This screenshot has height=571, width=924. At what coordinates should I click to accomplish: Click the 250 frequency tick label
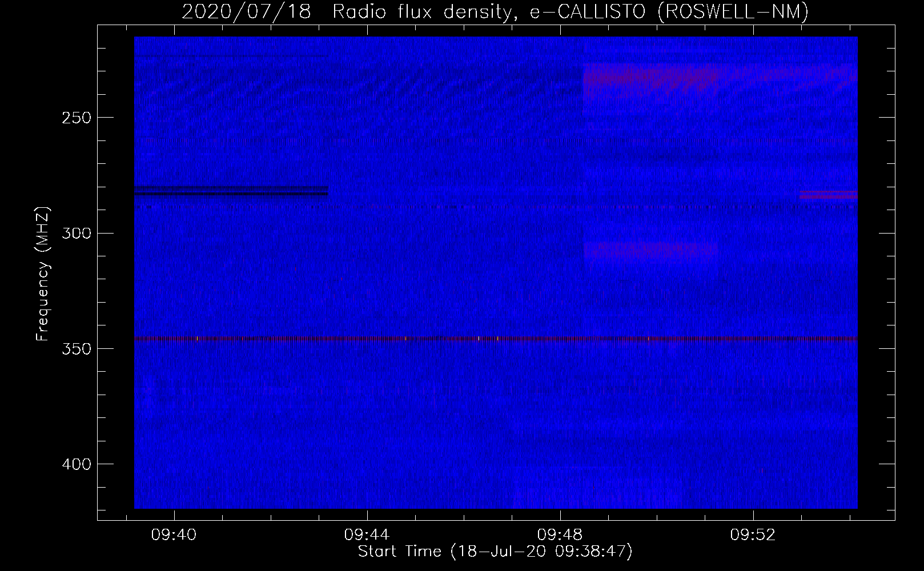77,118
